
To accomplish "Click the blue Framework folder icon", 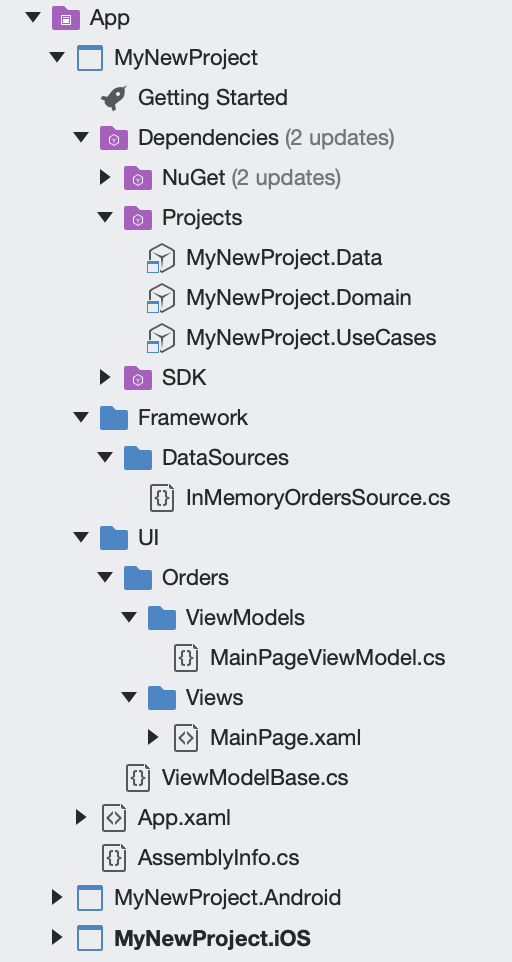I will [x=114, y=418].
